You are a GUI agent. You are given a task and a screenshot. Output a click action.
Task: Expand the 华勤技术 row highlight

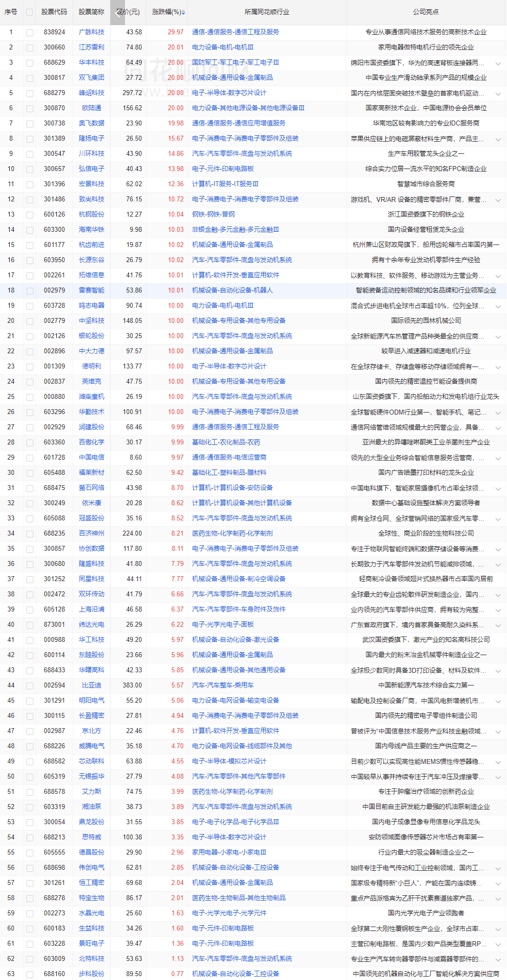pos(498,413)
